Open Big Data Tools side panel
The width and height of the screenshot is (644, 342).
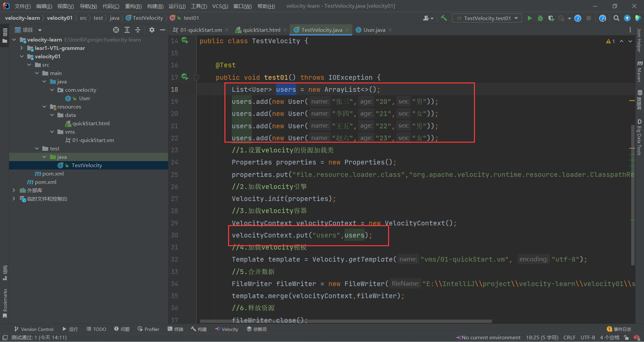click(x=639, y=137)
